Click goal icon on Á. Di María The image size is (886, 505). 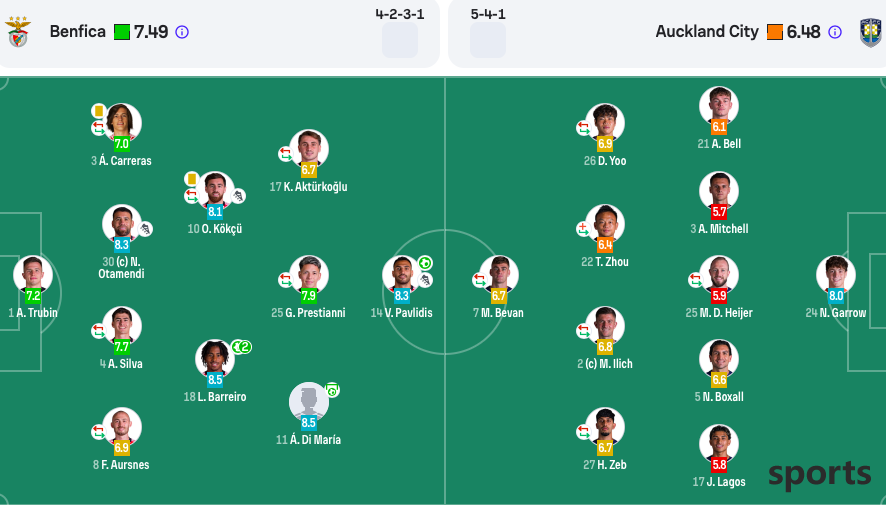(x=332, y=390)
